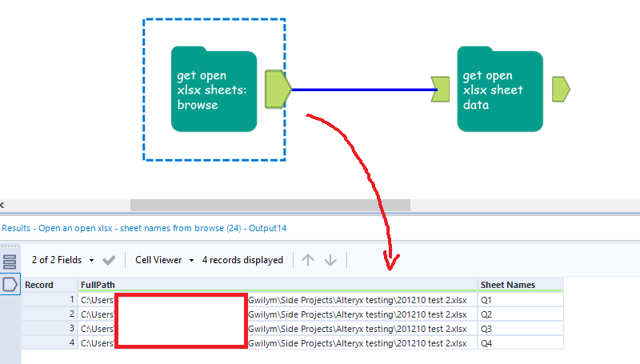Click input anchor of the sheet data macro

[440, 90]
